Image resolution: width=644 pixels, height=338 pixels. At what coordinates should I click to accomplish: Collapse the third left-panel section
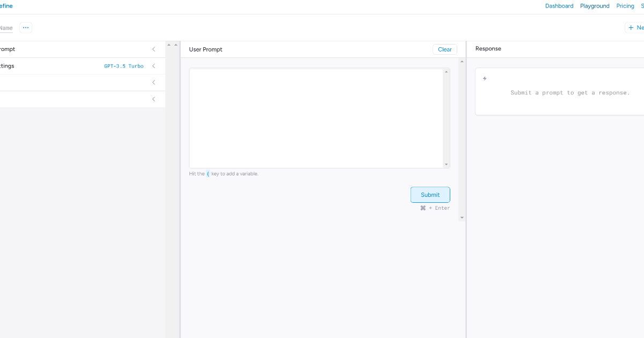(153, 82)
